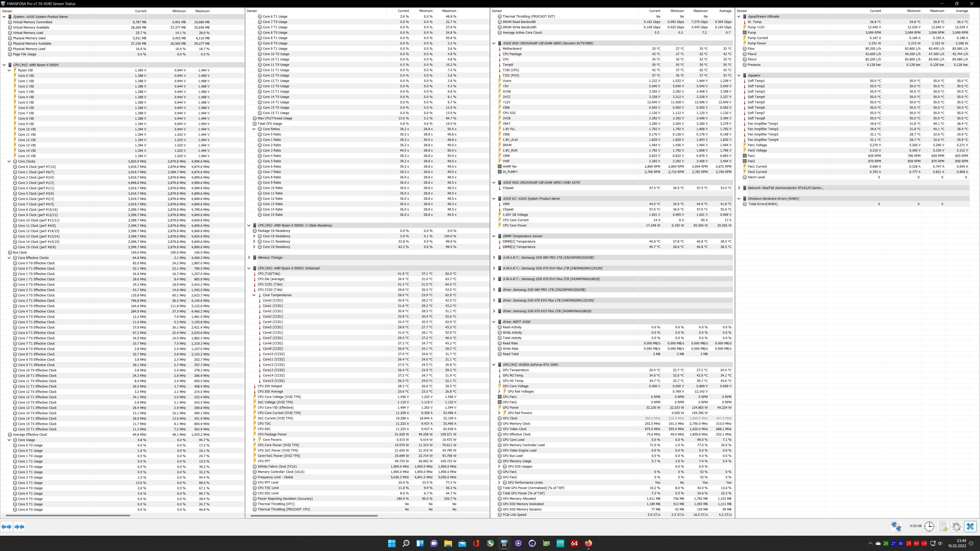The image size is (980, 551).
Task: Click the expand columns double-arrow icon
Action: tap(6, 526)
